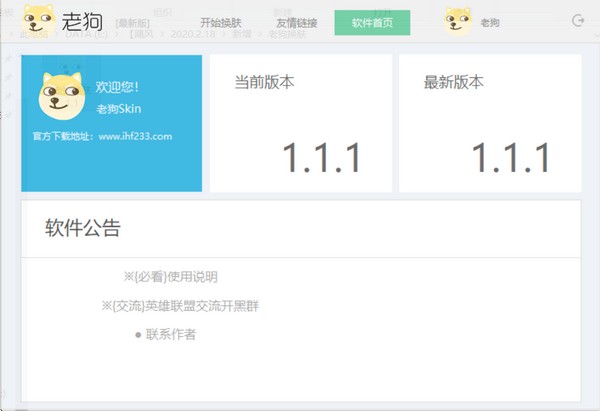Click the official download address www.ihf233.com

click(135, 136)
